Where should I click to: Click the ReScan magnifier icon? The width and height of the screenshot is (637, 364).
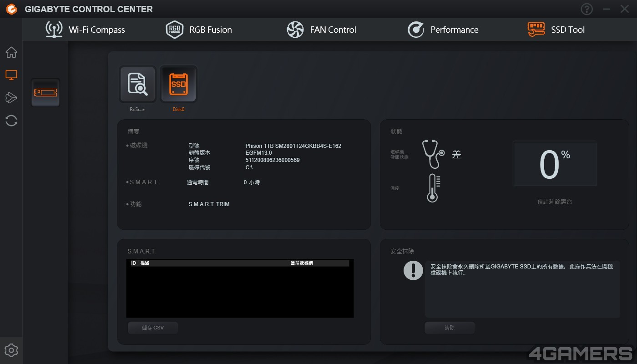[137, 84]
